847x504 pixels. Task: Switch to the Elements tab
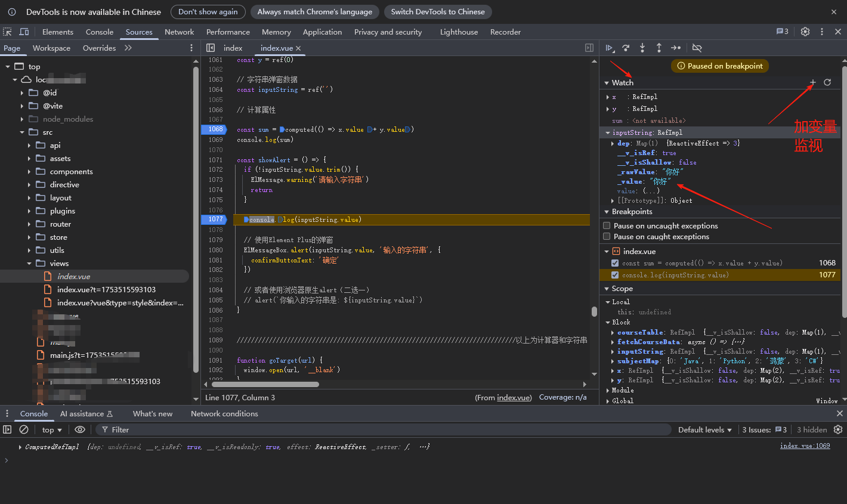(58, 32)
